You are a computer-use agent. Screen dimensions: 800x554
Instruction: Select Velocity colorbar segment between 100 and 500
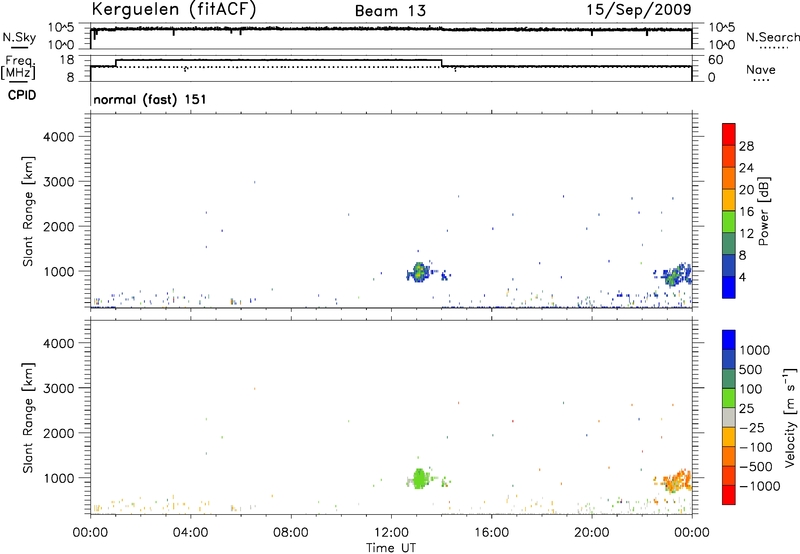tap(729, 379)
